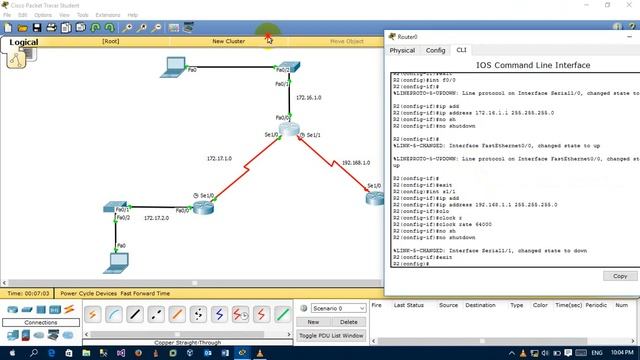
Task: Click the green Undo arrow icon
Action: 96,28
